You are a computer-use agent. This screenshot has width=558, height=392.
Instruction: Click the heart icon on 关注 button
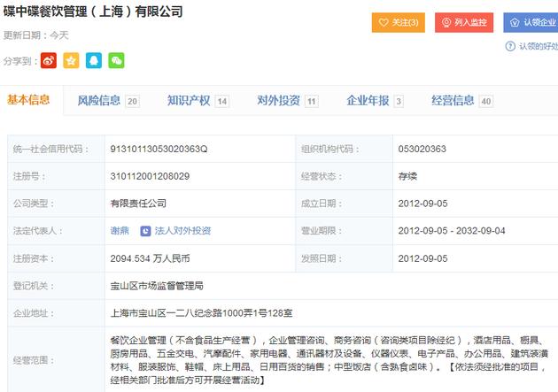pyautogui.click(x=384, y=22)
